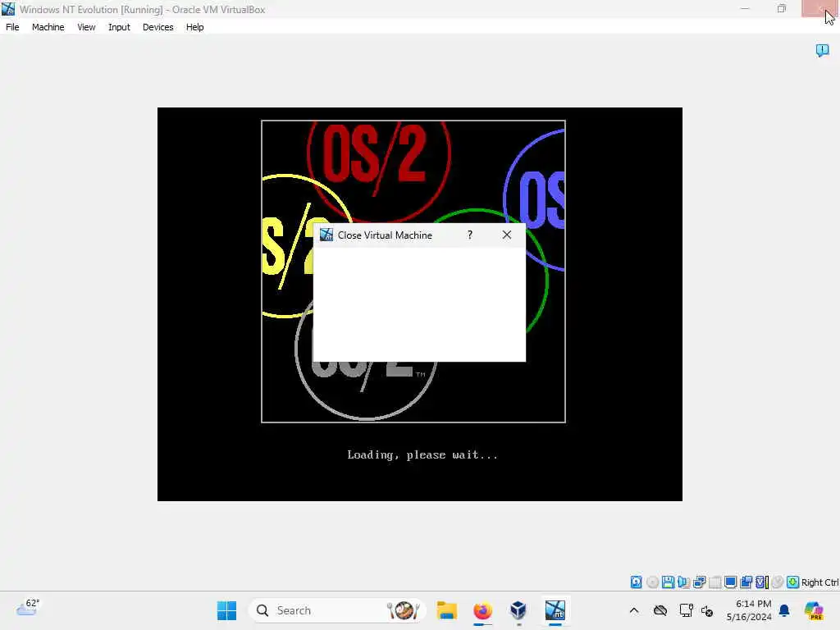Minimize the VirtualBox VM window
The image size is (840, 630).
(745, 8)
